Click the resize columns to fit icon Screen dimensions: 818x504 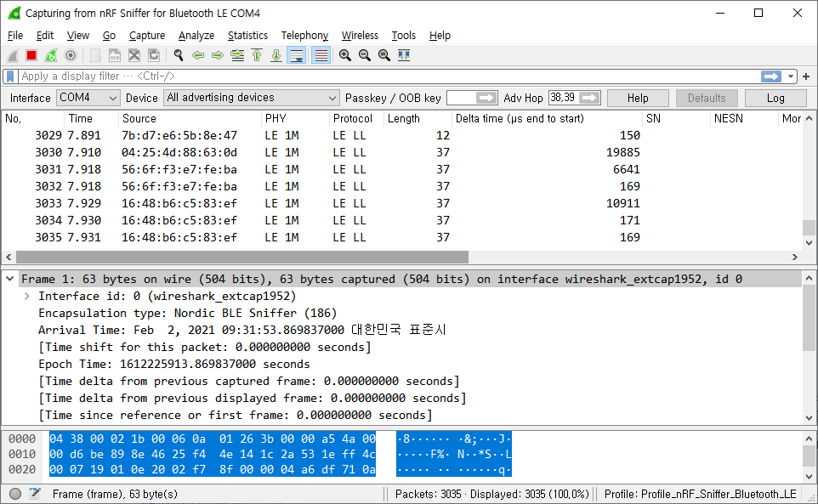coord(404,55)
